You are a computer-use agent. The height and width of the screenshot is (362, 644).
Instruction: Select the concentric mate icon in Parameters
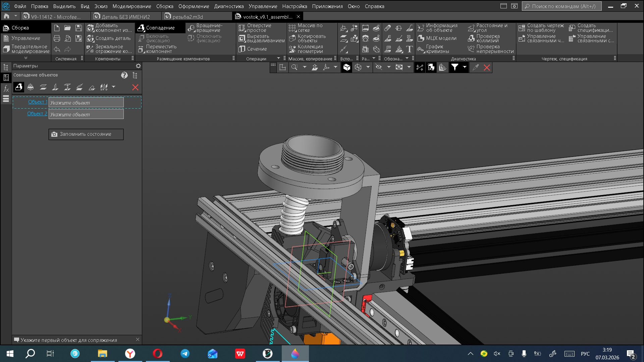coord(31,87)
